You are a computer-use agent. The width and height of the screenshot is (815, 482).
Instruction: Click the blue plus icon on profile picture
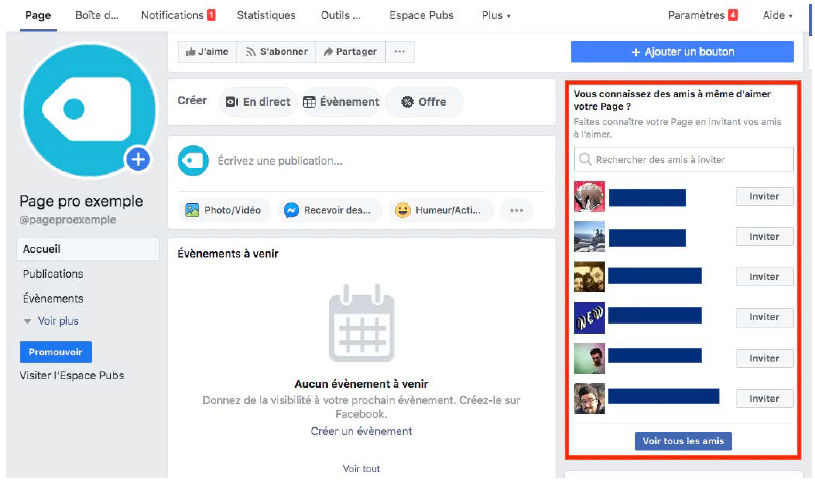(x=138, y=159)
